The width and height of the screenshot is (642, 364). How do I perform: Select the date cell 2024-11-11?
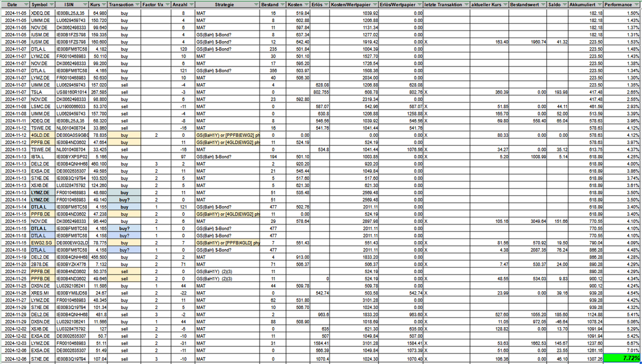coord(14,121)
